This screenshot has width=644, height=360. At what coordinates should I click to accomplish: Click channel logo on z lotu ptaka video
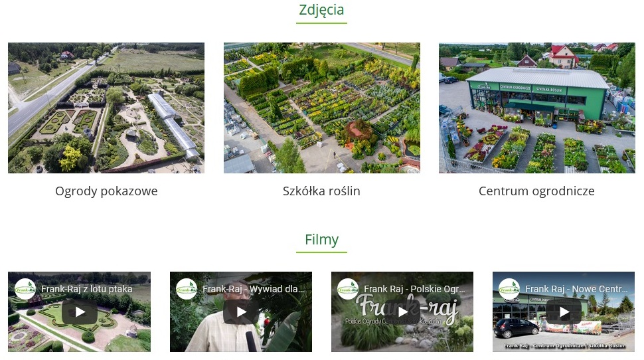coord(25,289)
